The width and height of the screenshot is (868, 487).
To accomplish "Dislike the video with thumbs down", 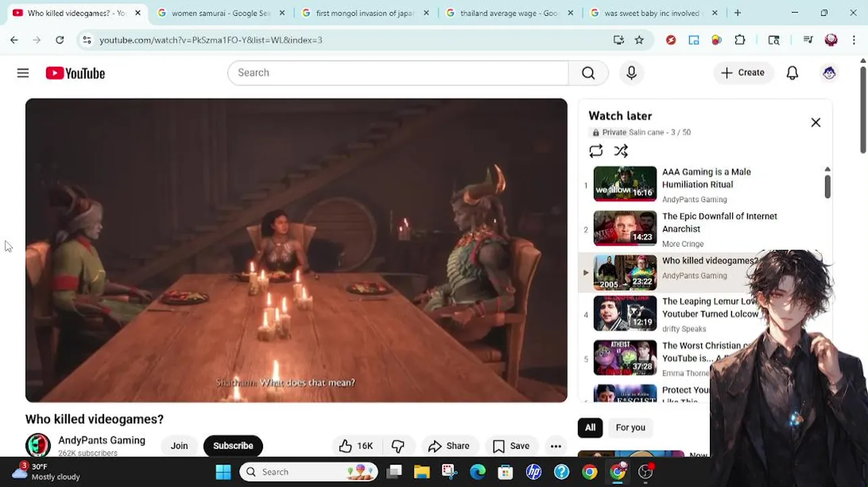I will tap(398, 446).
